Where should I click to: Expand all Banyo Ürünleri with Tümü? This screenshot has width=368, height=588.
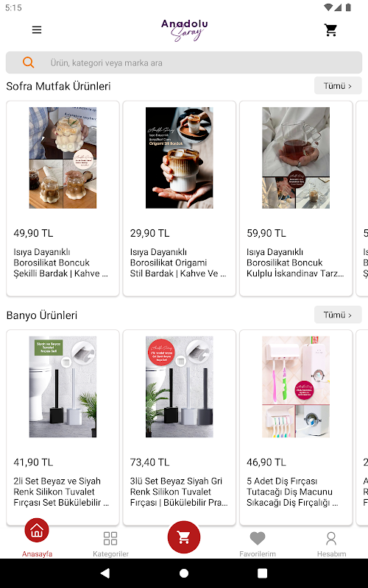(x=338, y=315)
